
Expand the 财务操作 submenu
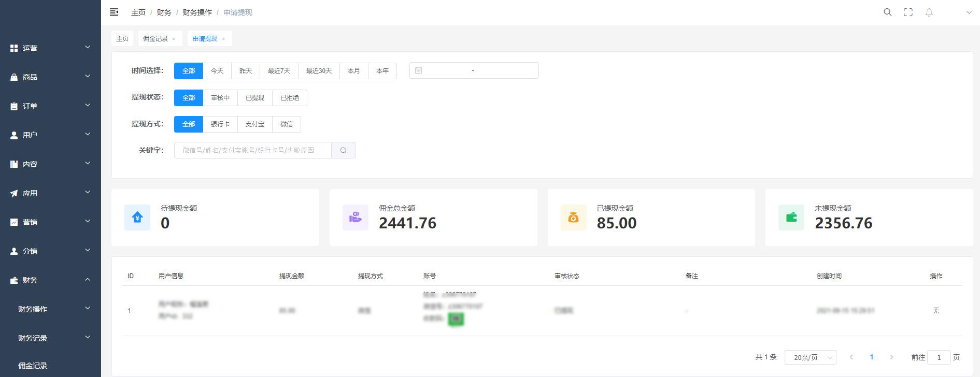[x=50, y=309]
